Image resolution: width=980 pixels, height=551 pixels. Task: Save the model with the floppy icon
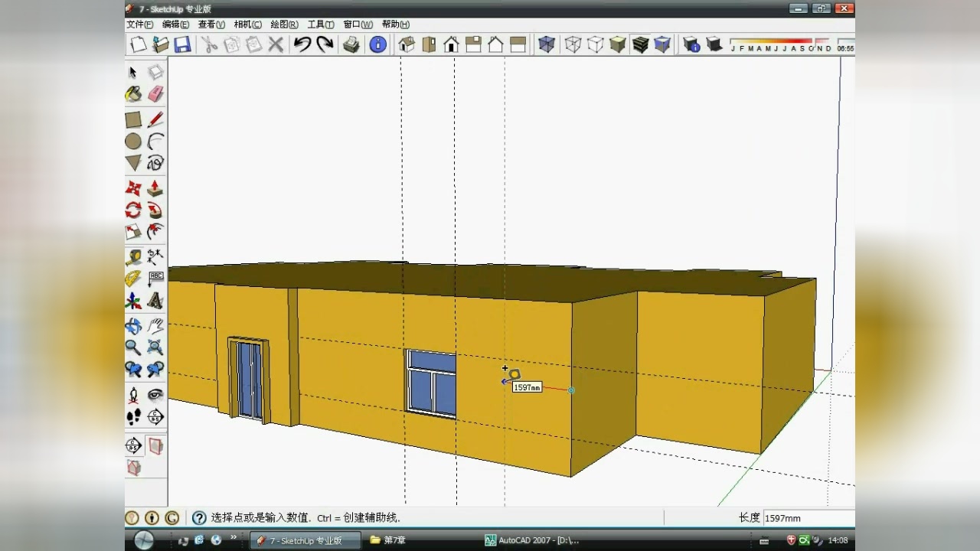[x=182, y=44]
